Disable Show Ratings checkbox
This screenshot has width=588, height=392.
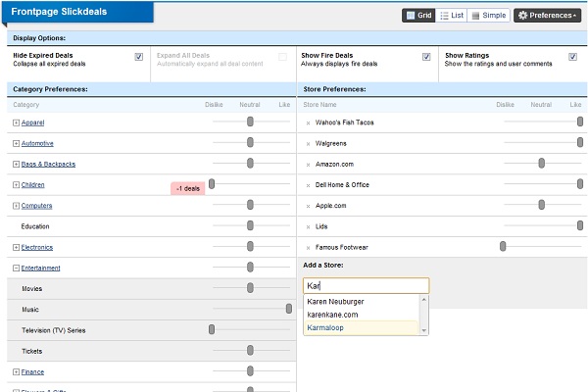click(x=572, y=57)
